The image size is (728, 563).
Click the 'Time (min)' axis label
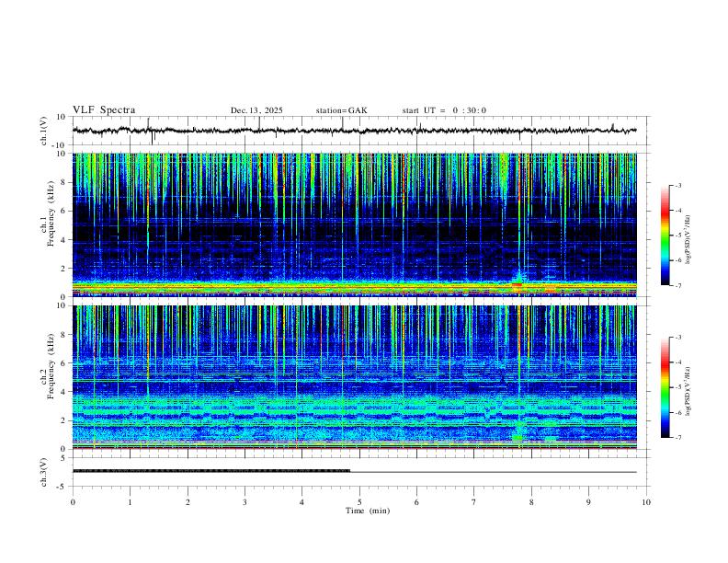point(368,511)
